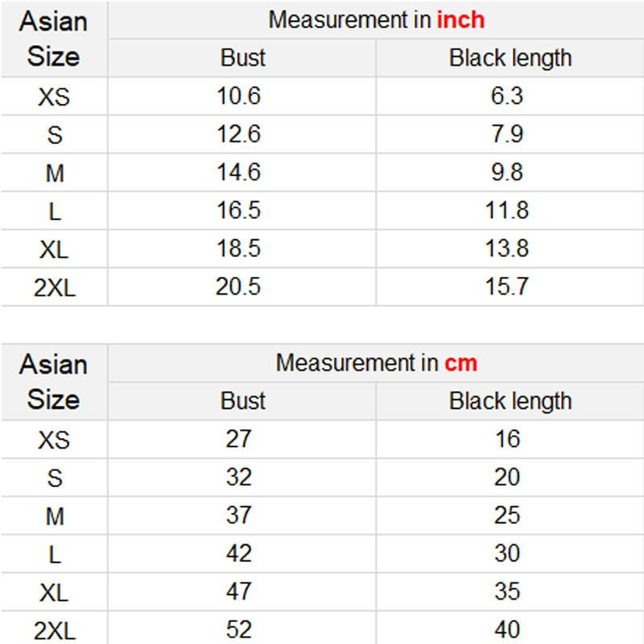Click the 15.7 black length value

tap(507, 287)
